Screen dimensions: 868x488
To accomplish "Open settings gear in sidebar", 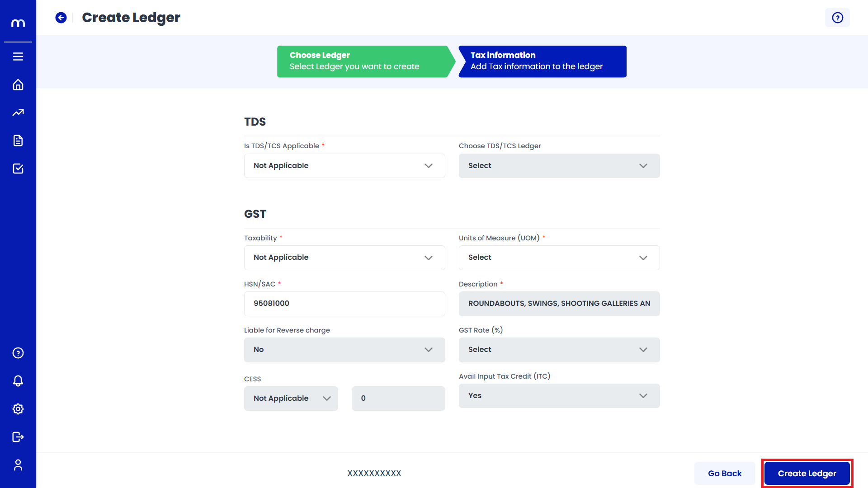I will (18, 409).
